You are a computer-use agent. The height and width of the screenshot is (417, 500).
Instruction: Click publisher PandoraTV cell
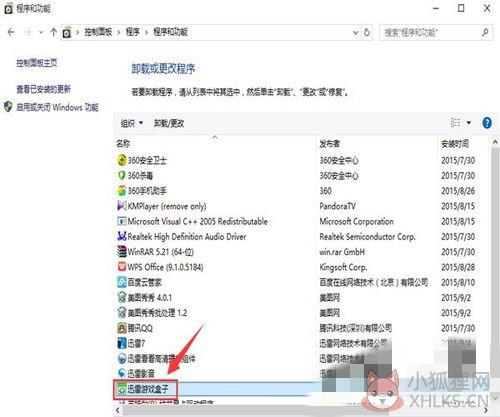point(337,206)
